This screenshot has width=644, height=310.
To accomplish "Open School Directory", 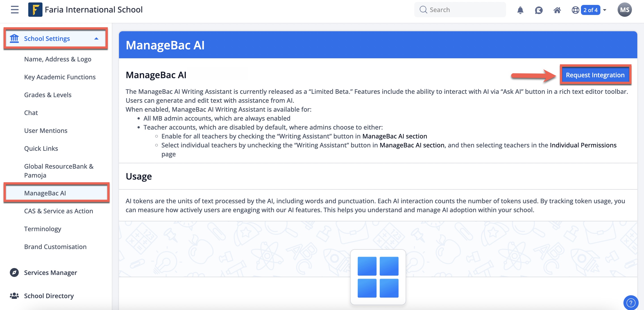I will [x=49, y=296].
